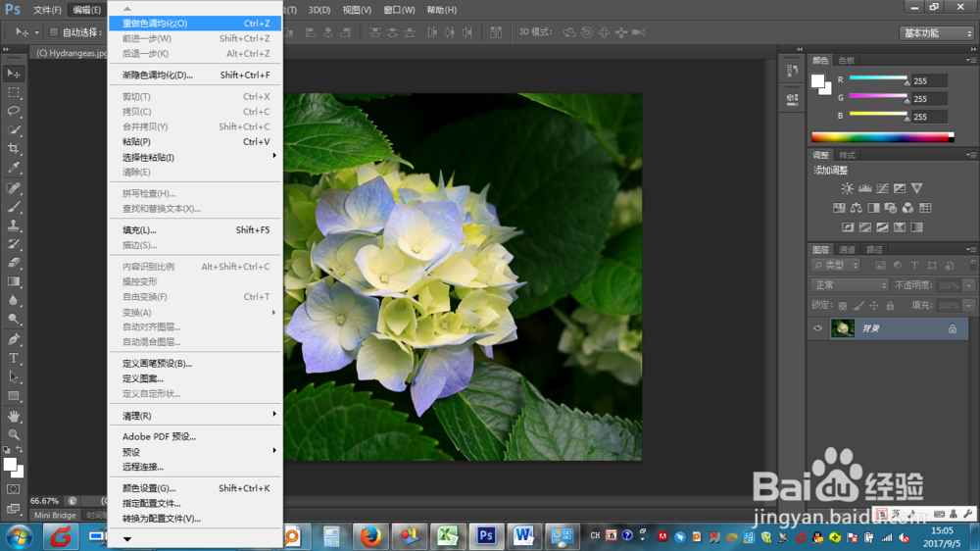Select the Horizontal Type tool
This screenshot has width=980, height=551.
point(14,359)
